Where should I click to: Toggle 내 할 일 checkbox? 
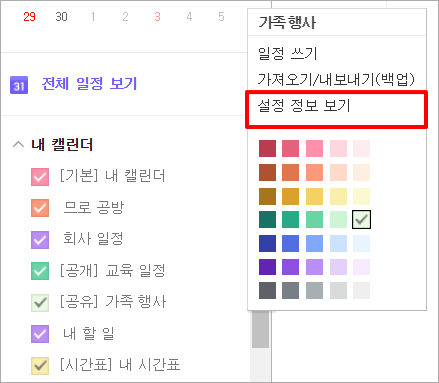click(40, 334)
